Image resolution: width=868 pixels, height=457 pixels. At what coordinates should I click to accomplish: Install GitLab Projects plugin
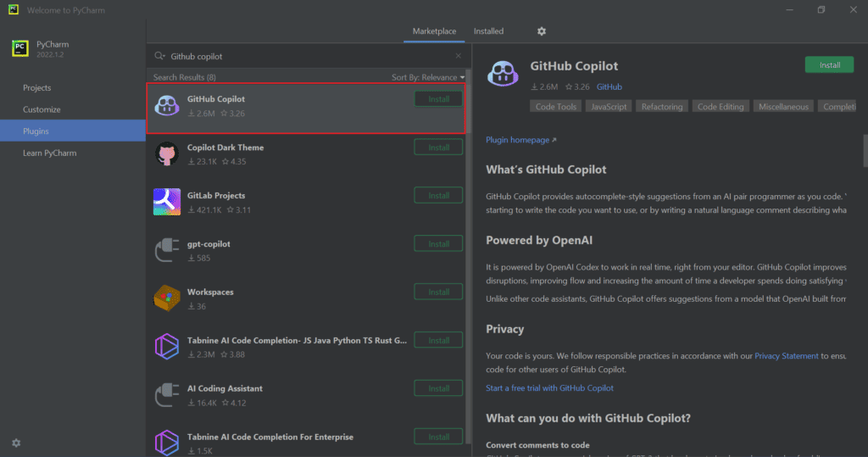click(438, 196)
